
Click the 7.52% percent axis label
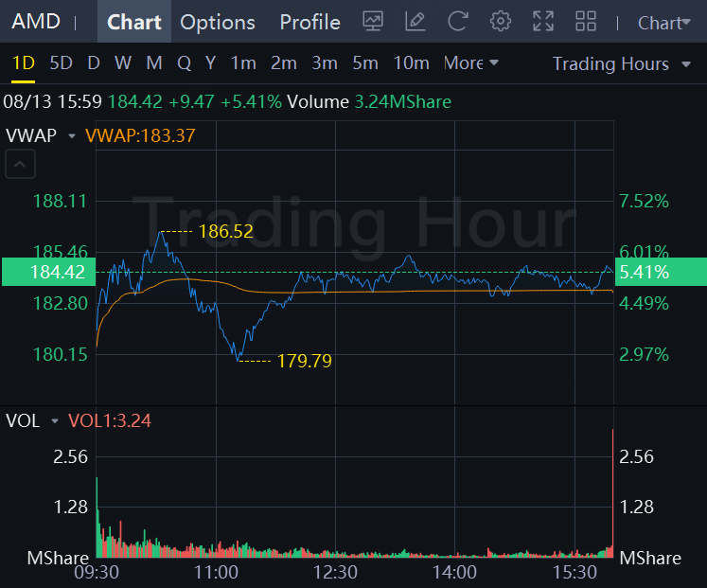click(644, 201)
